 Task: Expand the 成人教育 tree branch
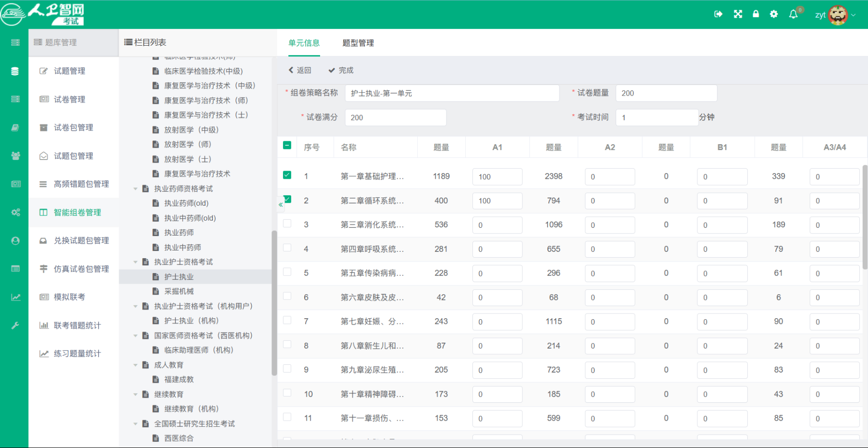(135, 365)
